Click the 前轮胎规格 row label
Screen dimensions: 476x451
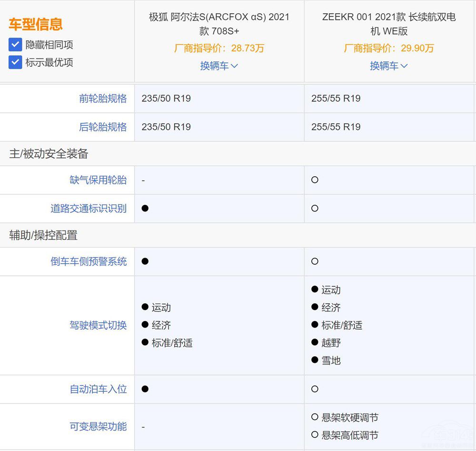click(x=103, y=99)
